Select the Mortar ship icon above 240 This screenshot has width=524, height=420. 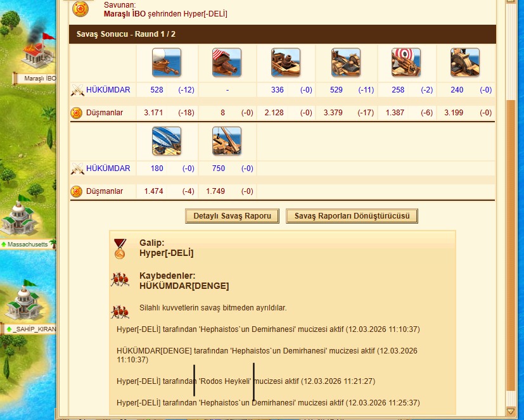click(x=465, y=63)
